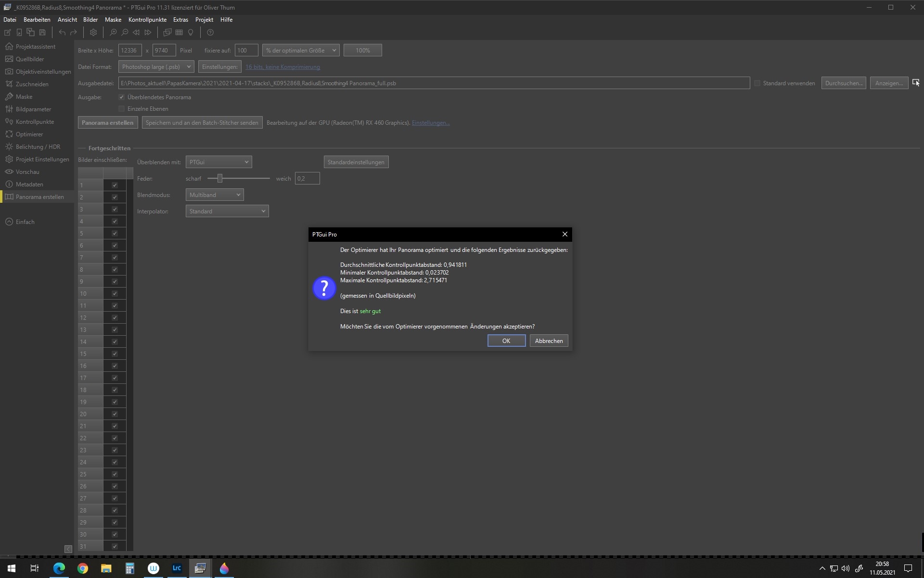
Task: Expand the Blendmodus Multiband dropdown
Action: point(215,195)
